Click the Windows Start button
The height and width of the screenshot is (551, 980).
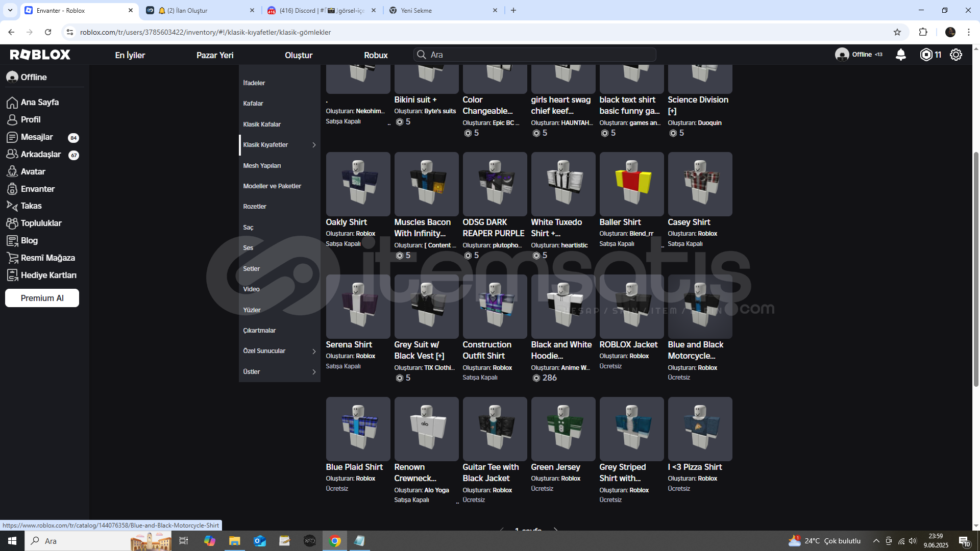(x=12, y=541)
